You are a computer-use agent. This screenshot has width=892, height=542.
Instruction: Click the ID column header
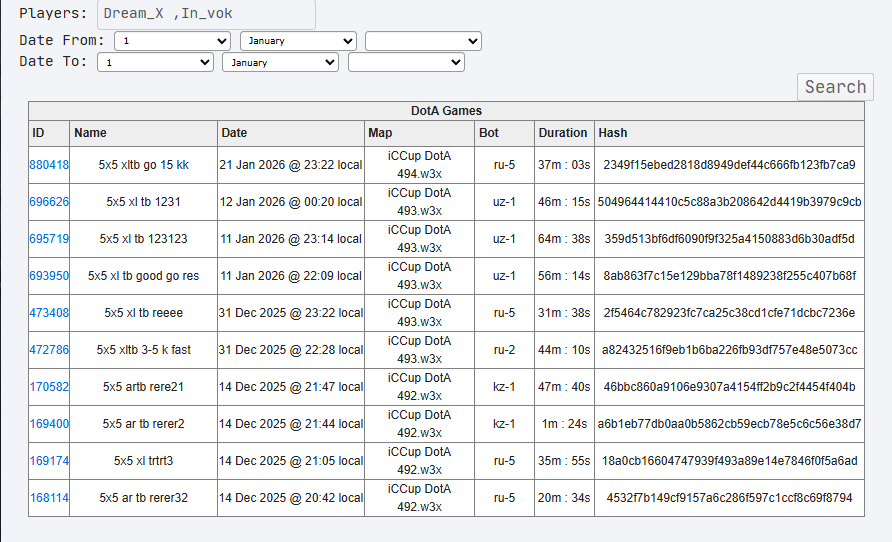click(49, 133)
